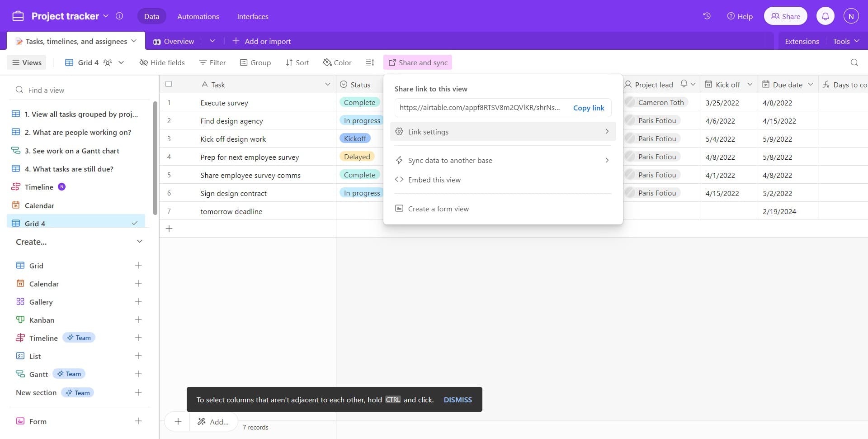Open the Color menu
This screenshot has width=868, height=439.
click(337, 62)
